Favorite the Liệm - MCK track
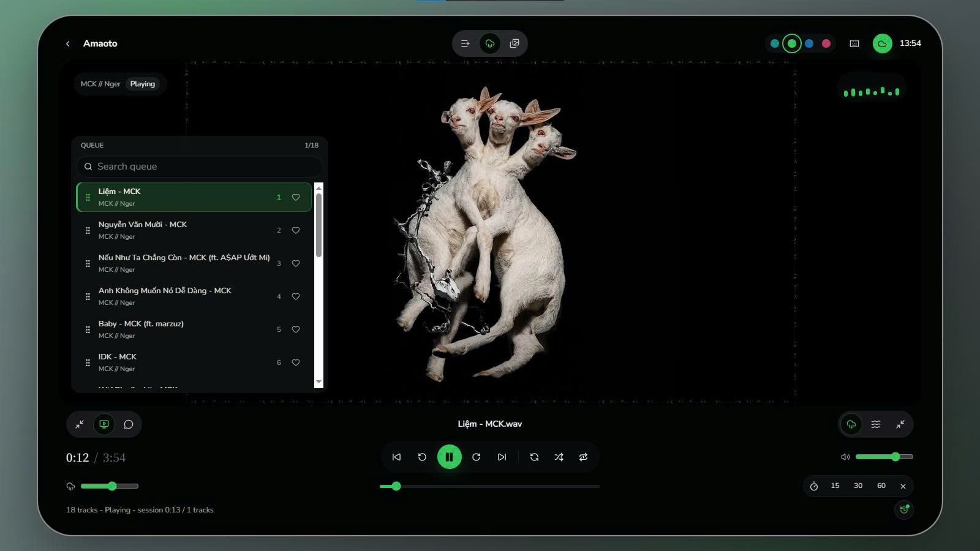The width and height of the screenshot is (980, 551). pyautogui.click(x=296, y=197)
